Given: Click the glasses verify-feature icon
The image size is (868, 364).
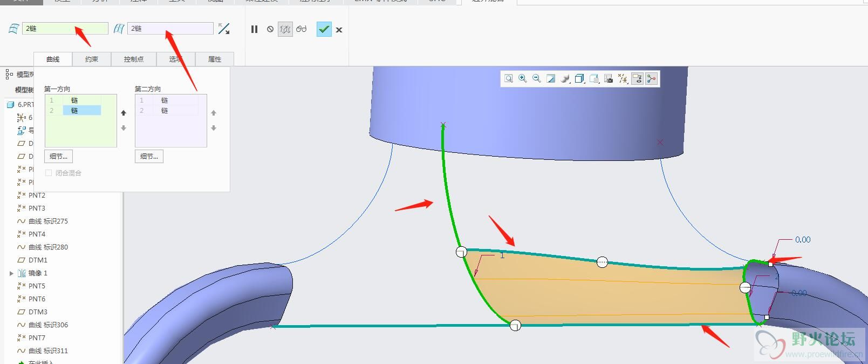Looking at the screenshot, I should point(302,29).
